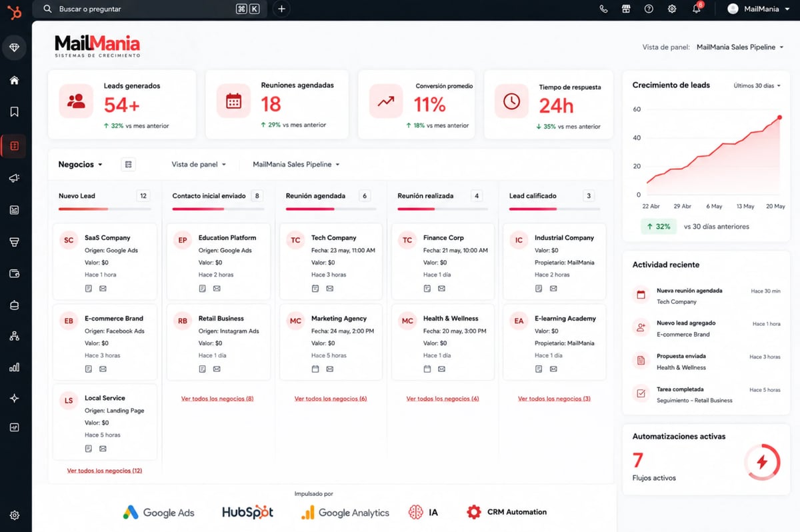Select Contacto inicial enviado column header
Viewport: 800px width, 532px height.
[209, 196]
